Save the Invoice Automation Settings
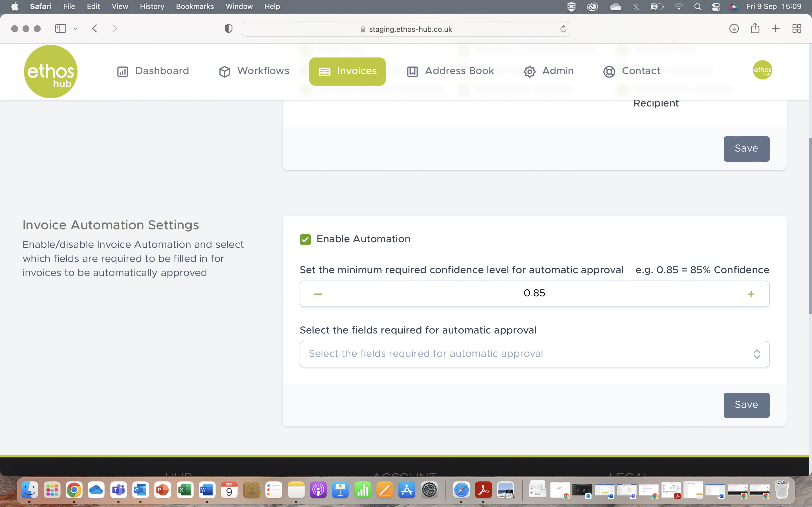Screen dimensions: 812x507 coord(746,405)
